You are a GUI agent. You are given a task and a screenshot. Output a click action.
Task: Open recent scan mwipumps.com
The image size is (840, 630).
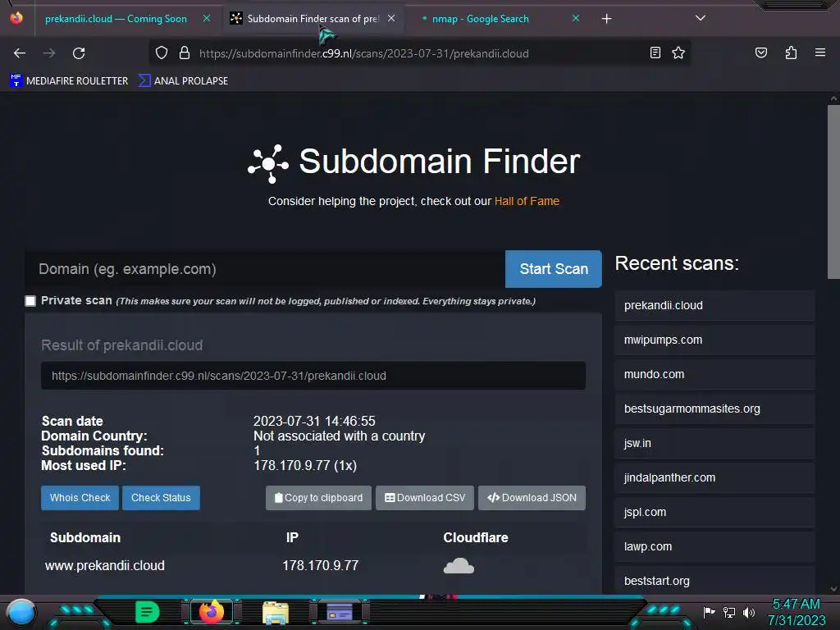pos(714,340)
